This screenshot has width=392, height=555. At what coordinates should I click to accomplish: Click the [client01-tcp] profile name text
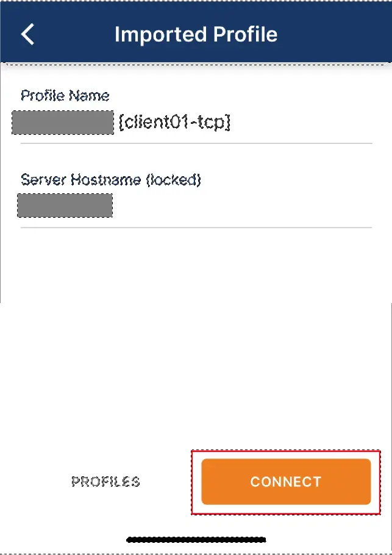pos(175,123)
